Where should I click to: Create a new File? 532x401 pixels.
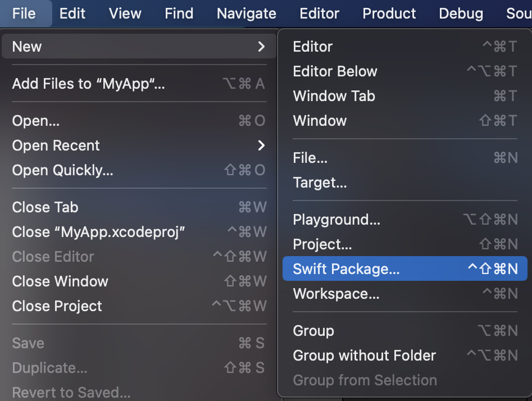(x=310, y=158)
